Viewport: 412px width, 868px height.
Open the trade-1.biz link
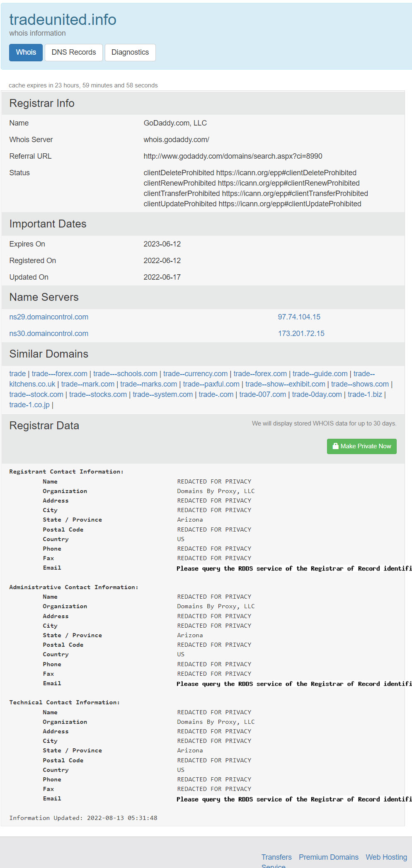365,394
